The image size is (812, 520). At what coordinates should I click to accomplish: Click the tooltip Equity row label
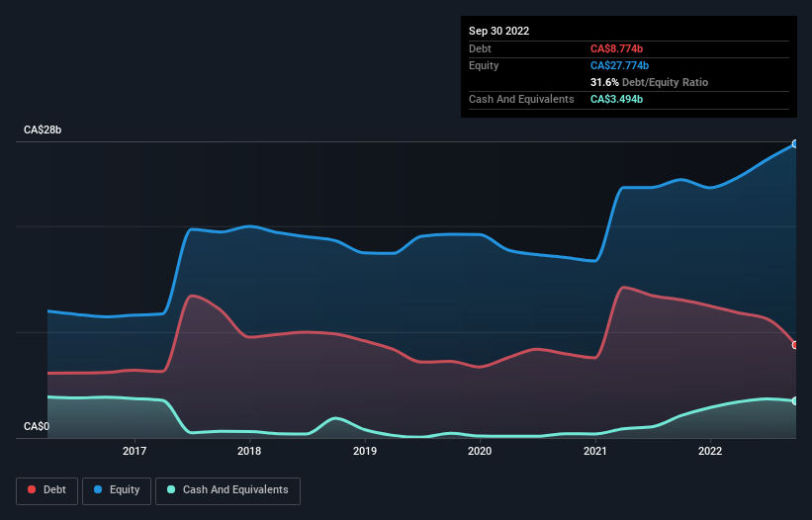[x=484, y=65]
